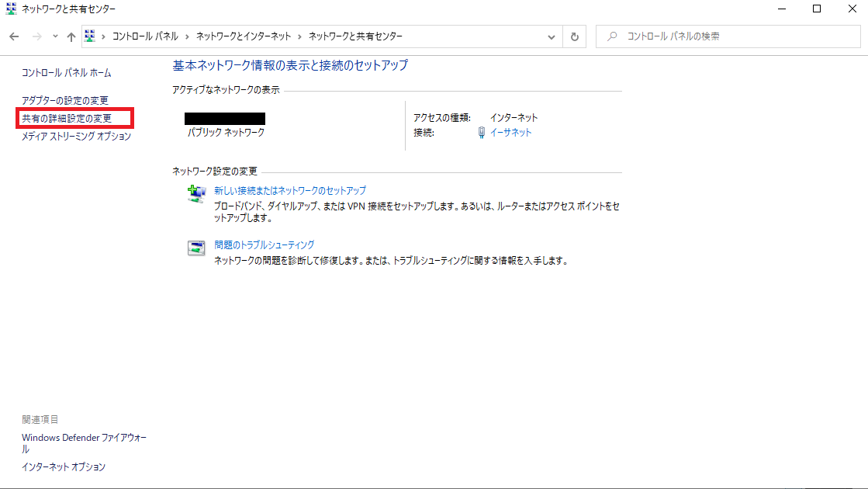Open 問題のトラブルシューティング

click(x=264, y=244)
